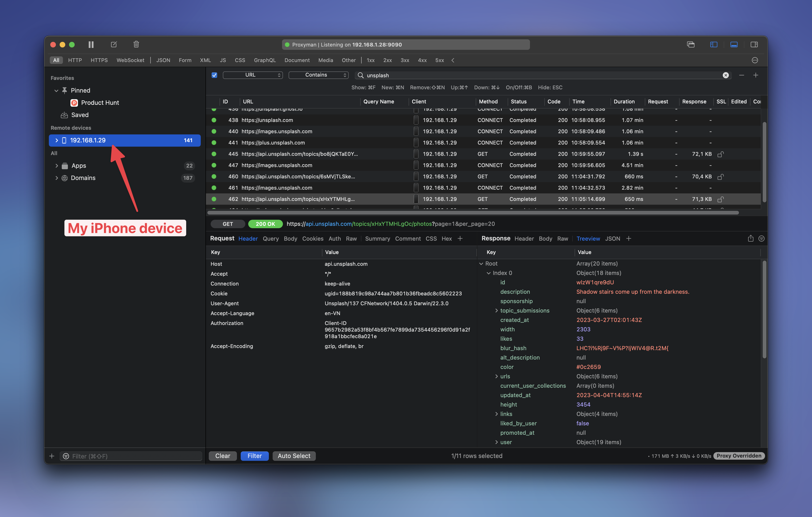The width and height of the screenshot is (812, 517).
Task: Switch to the Response JSON tab
Action: [612, 239]
